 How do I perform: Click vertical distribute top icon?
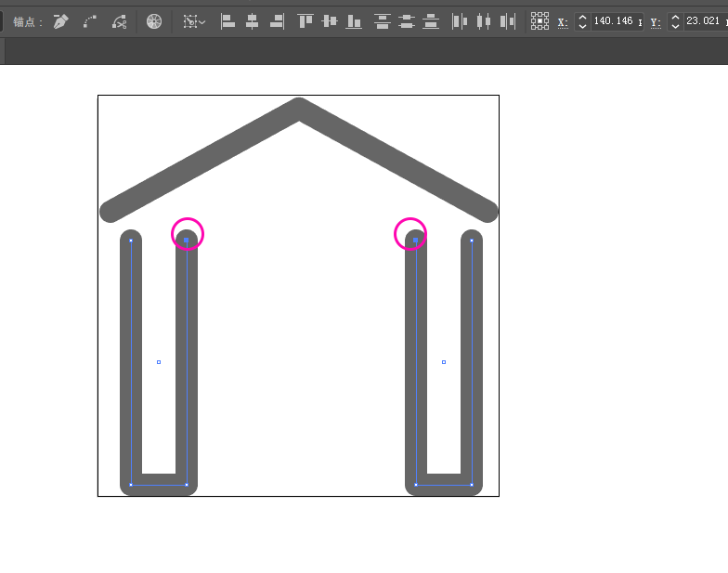tap(383, 21)
